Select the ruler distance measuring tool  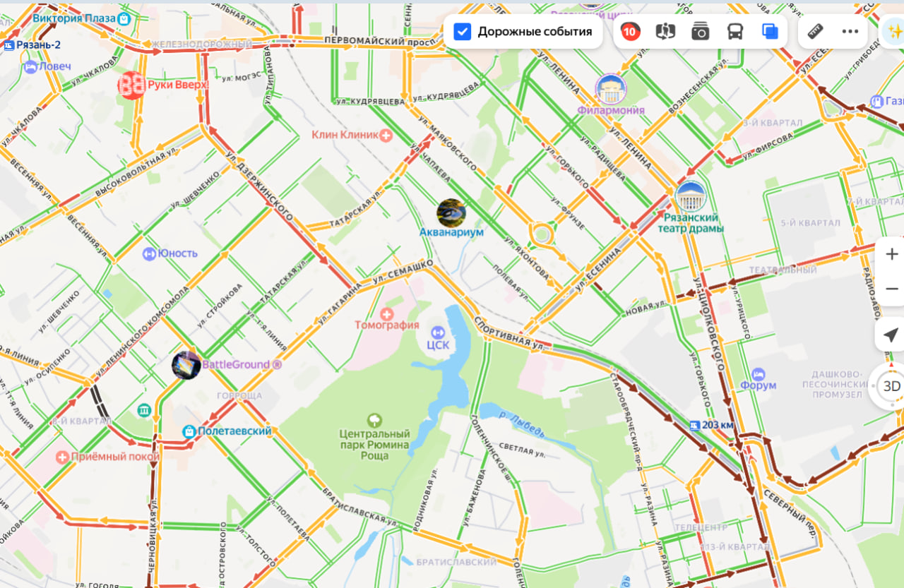[816, 32]
